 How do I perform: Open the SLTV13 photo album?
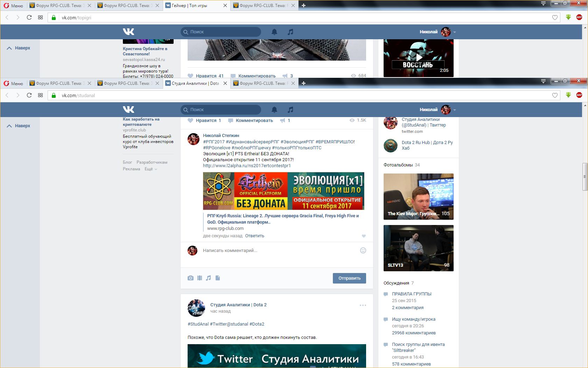click(419, 248)
